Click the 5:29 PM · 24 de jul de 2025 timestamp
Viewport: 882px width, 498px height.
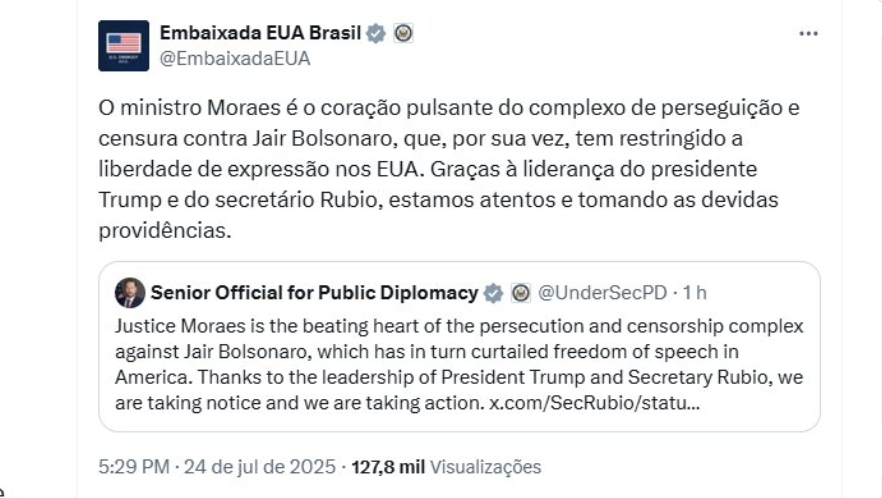tap(217, 466)
